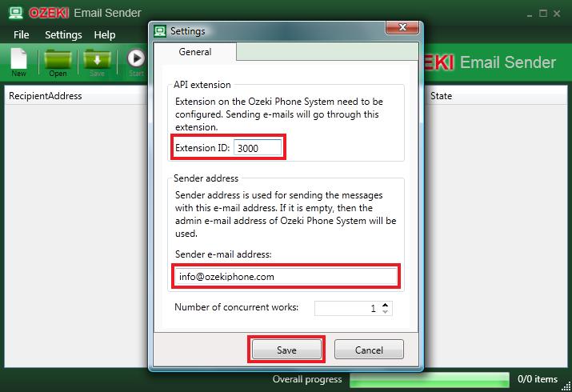The height and width of the screenshot is (392, 572).
Task: Click the Cancel button
Action: pos(369,350)
